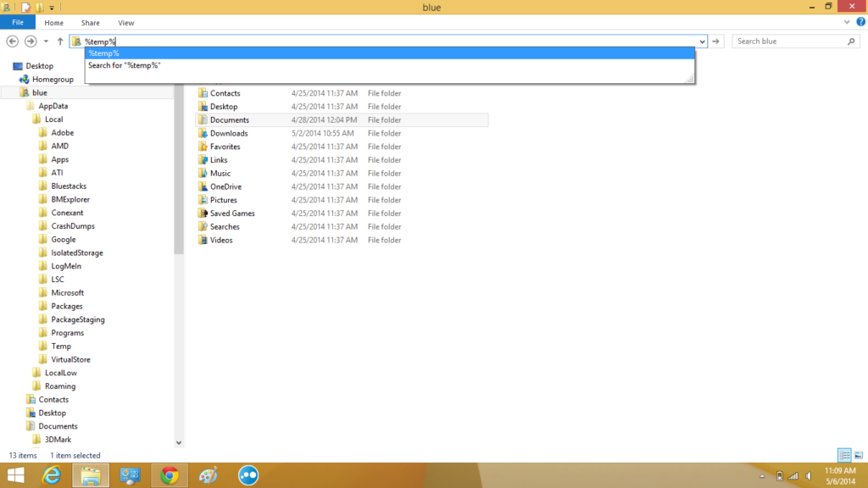Image resolution: width=868 pixels, height=488 pixels.
Task: Select Bluestacks folder in tree
Action: [x=69, y=186]
